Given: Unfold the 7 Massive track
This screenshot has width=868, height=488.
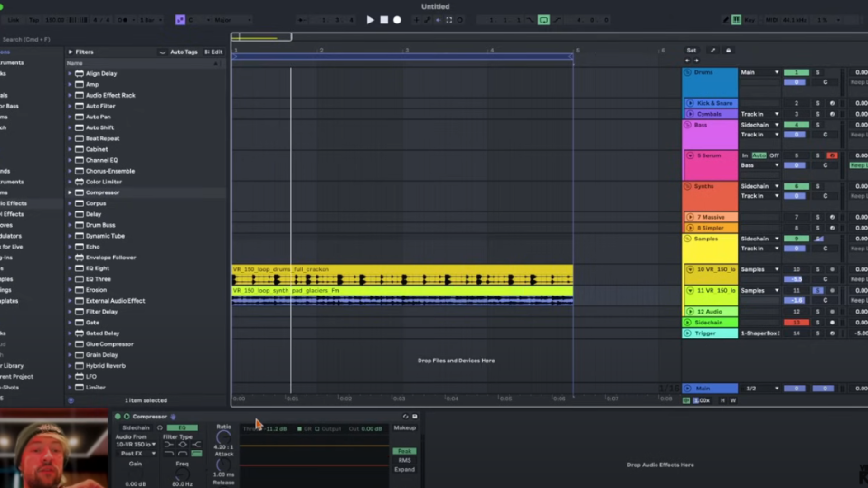Looking at the screenshot, I should point(690,217).
